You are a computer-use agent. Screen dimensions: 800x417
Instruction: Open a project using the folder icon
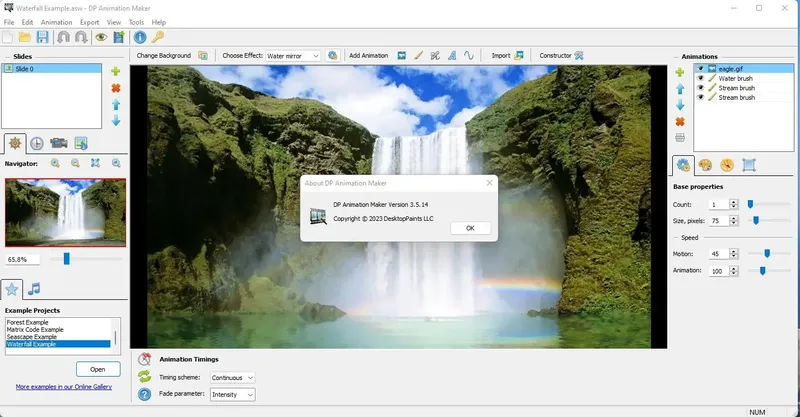[24, 37]
